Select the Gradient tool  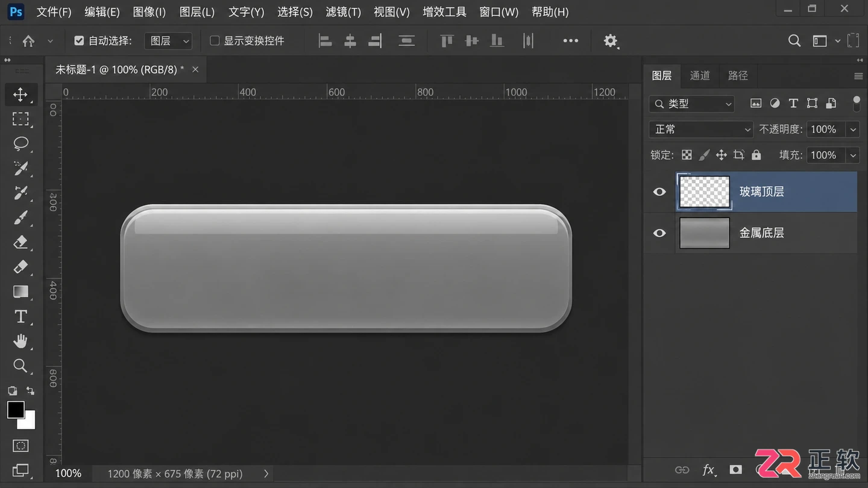pos(20,292)
